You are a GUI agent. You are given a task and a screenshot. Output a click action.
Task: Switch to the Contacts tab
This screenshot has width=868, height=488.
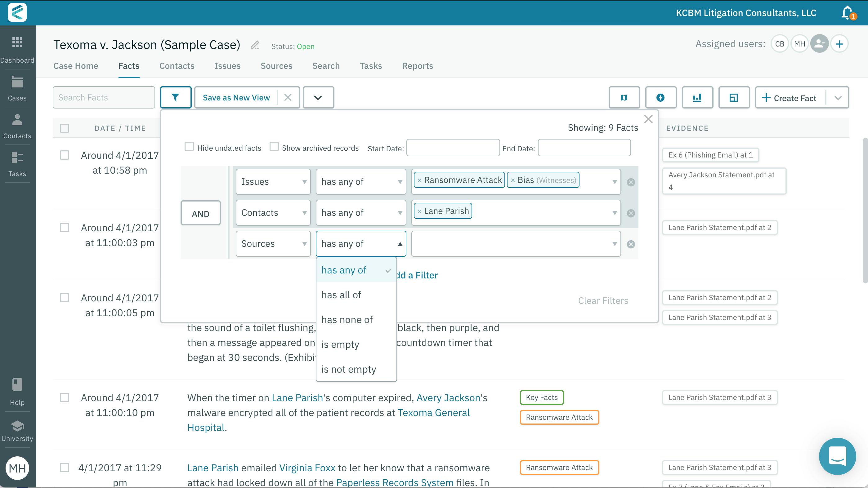pos(177,66)
